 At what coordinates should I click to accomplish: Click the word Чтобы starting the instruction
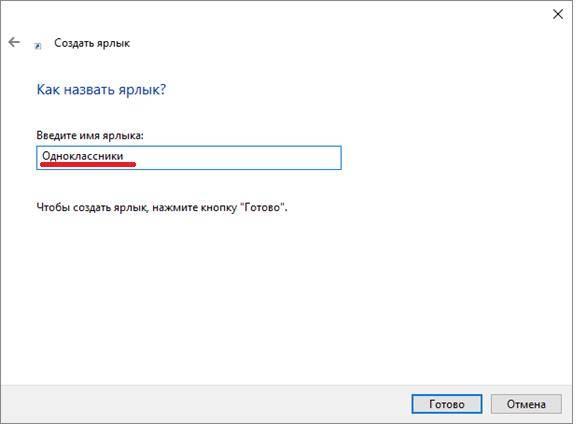(53, 207)
